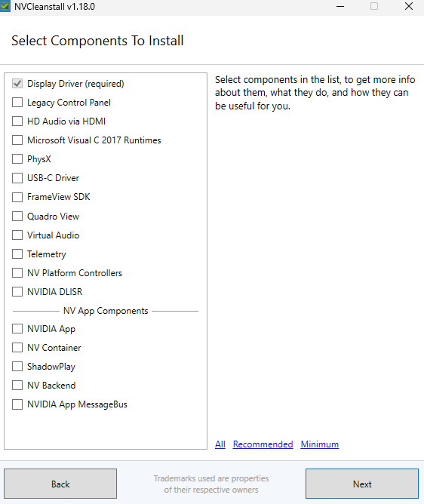
Task: Enable the NVIDIA DLISR checkbox
Action: (17, 291)
